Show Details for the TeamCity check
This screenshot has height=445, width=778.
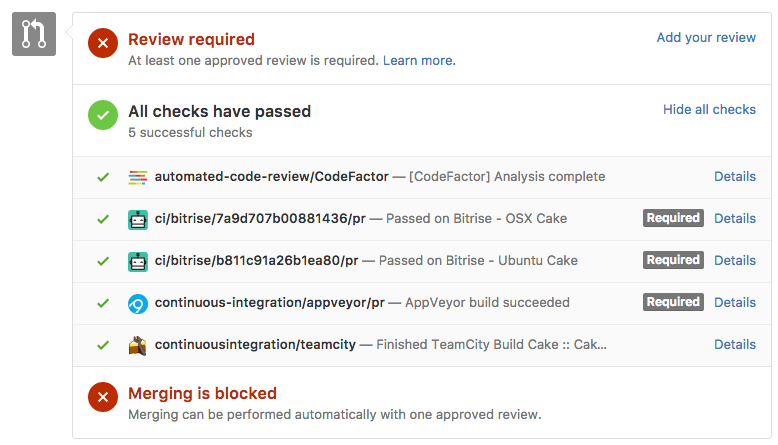pos(735,344)
